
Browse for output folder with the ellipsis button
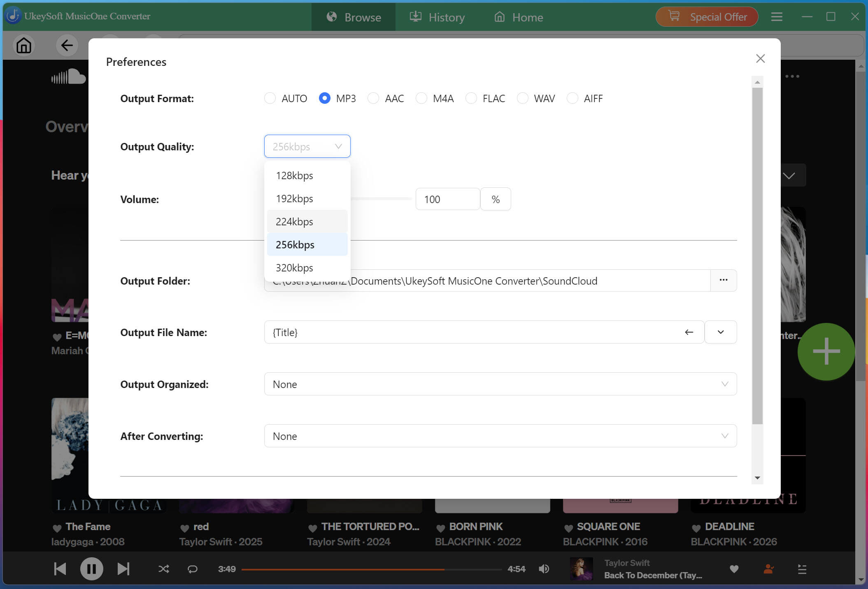tap(724, 280)
